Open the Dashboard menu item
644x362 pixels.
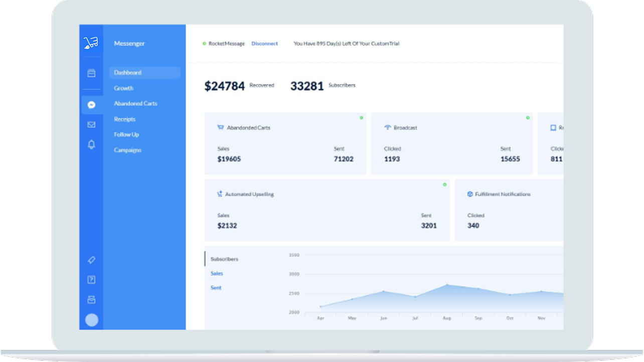click(144, 73)
